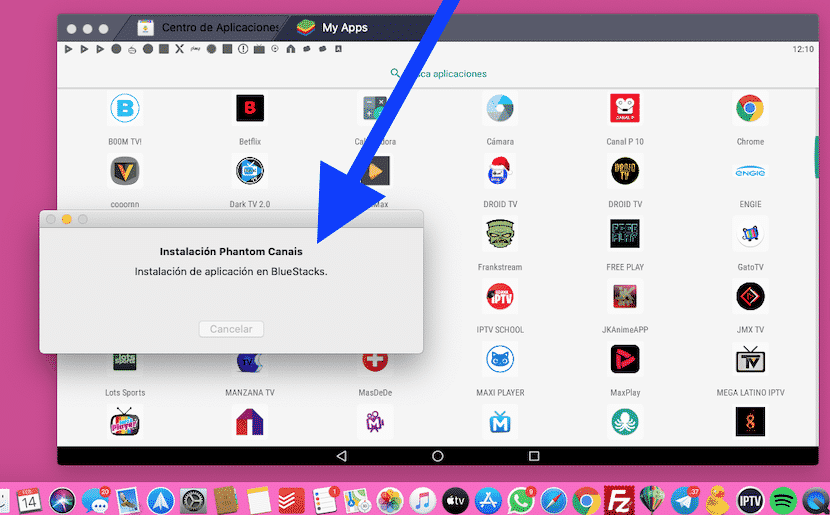This screenshot has width=830, height=515.
Task: Tap the Android back navigation button
Action: (x=341, y=456)
